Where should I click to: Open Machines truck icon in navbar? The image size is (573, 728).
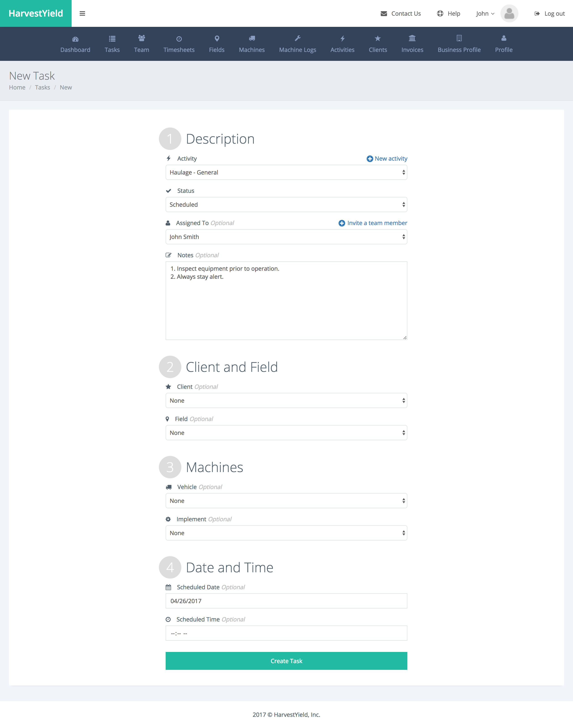(252, 38)
